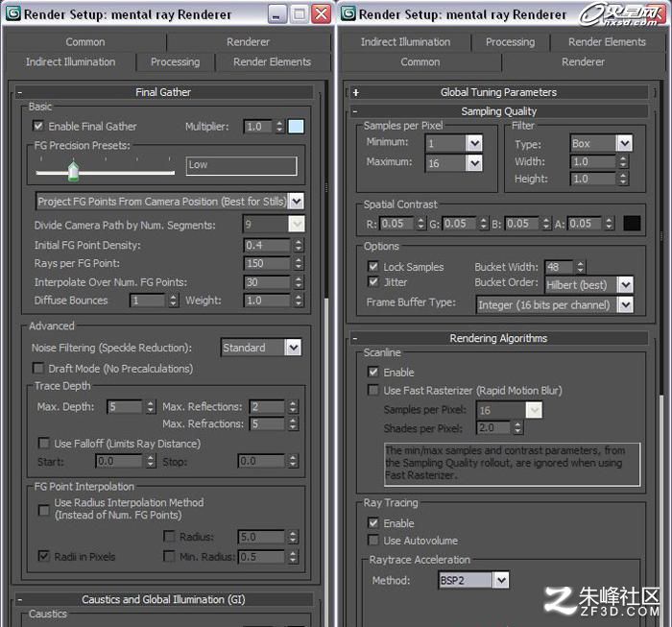
Task: Click Interpolate Over Num. FG Points spinner
Action: coord(299,282)
